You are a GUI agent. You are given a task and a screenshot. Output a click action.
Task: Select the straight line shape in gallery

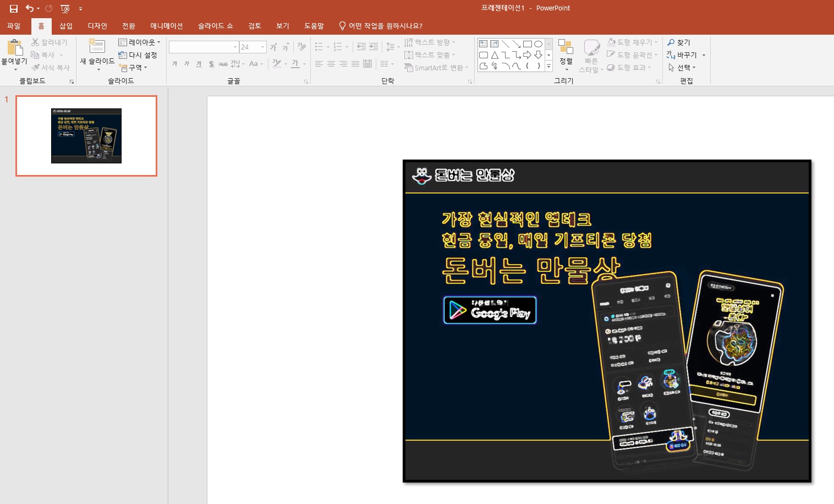(x=505, y=44)
